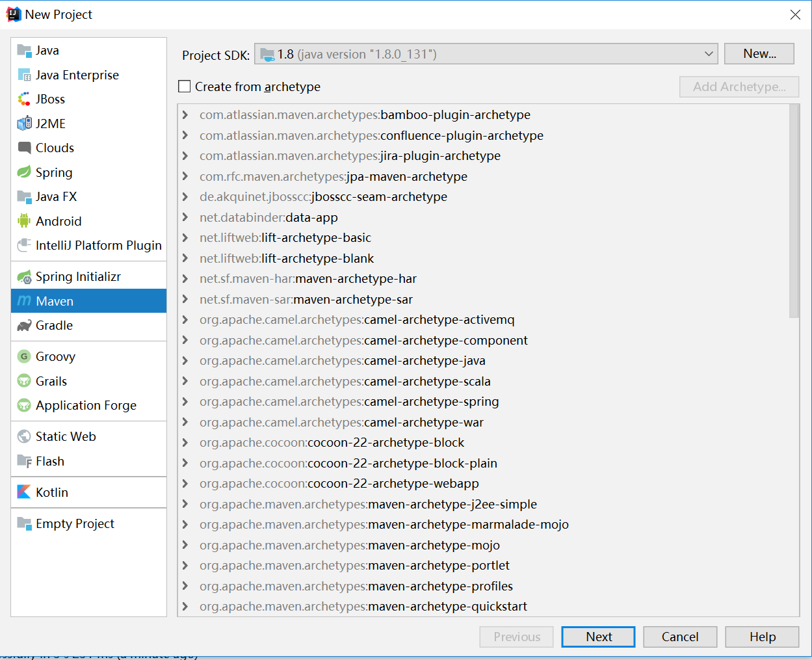Screen dimensions: 812x660
Task: Select cocoon-22-archetype-webapp row
Action: tap(482, 484)
